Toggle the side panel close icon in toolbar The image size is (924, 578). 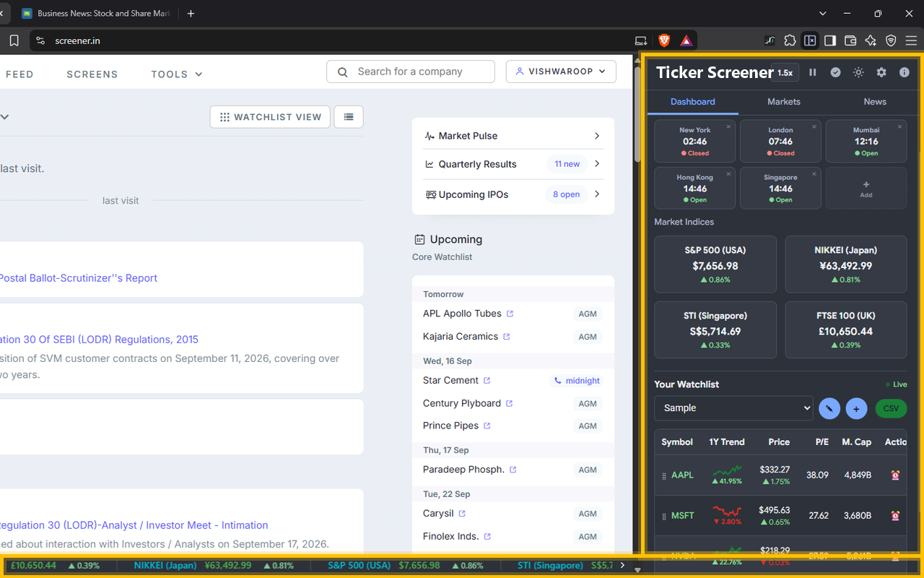(811, 40)
